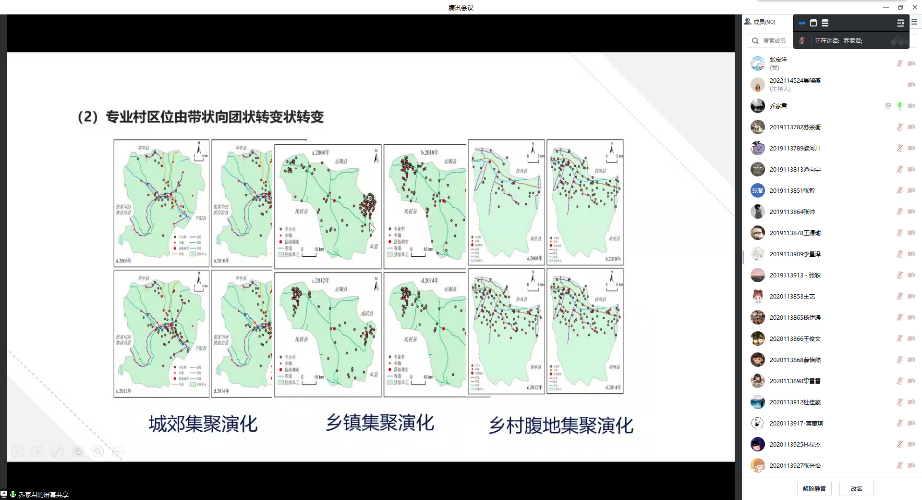
Task: Toggle the green microphone next to 方金霞
Action: [x=900, y=105]
